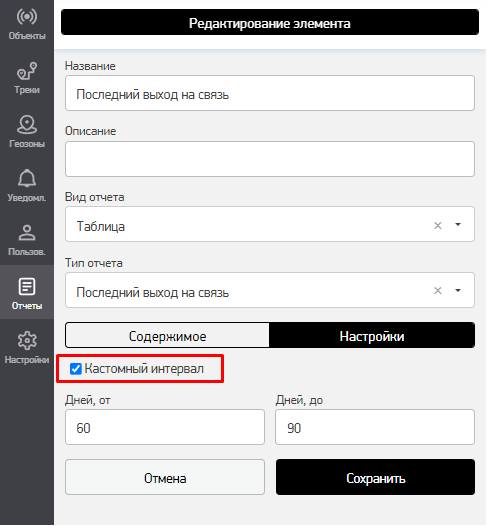Select the Отчеты sidebar icon
This screenshot has width=487, height=526.
click(x=27, y=293)
